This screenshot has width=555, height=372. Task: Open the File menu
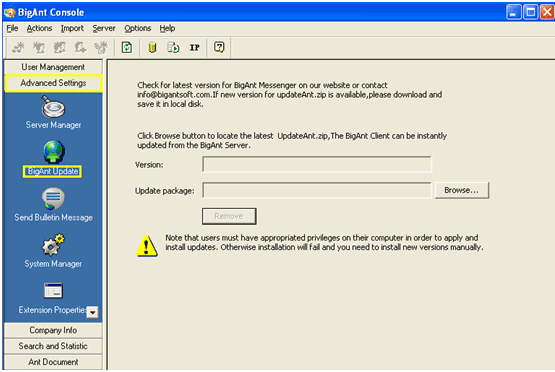click(x=12, y=28)
